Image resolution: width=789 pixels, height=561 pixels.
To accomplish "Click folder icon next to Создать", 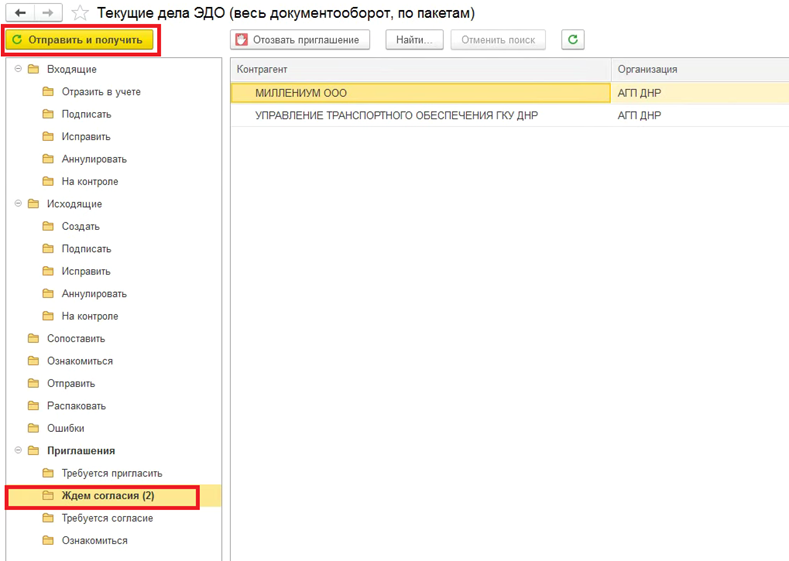I will pyautogui.click(x=48, y=226).
